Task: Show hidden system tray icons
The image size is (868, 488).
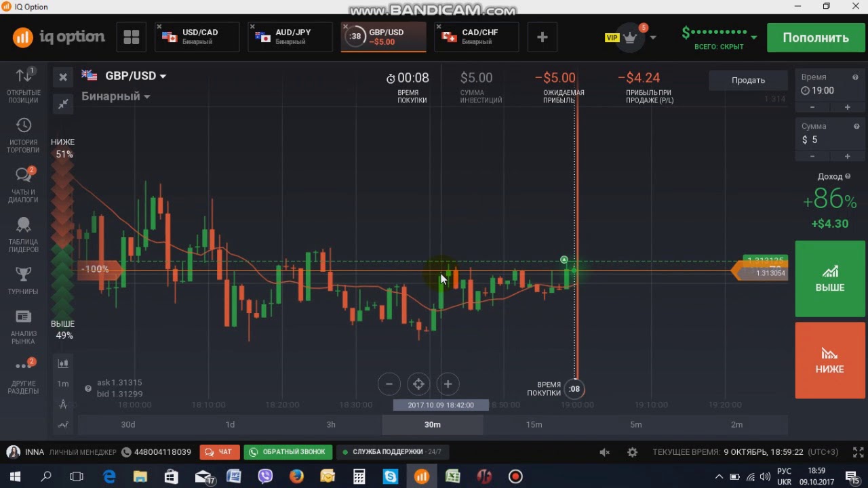Action: pos(719,476)
